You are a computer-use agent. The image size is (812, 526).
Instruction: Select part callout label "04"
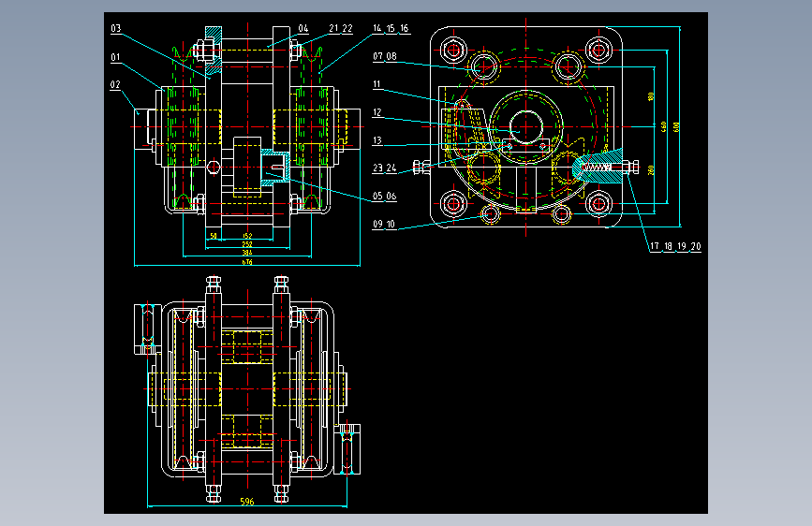(303, 28)
